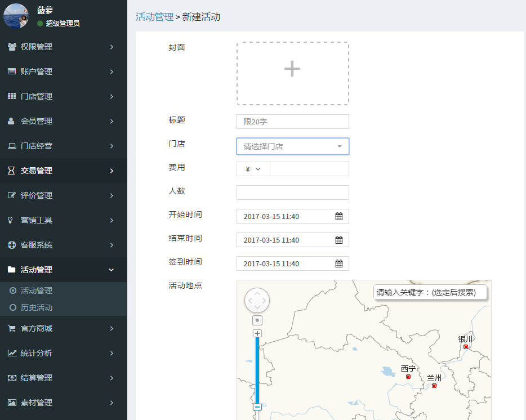
Task: Click the 菠萝 username text
Action: click(45, 10)
